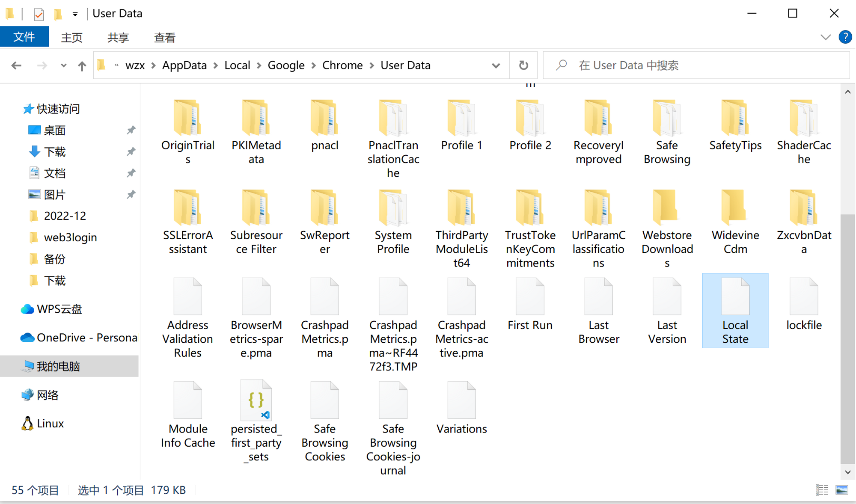The image size is (856, 504).
Task: Click the vertical scrollbar down arrow
Action: click(847, 472)
